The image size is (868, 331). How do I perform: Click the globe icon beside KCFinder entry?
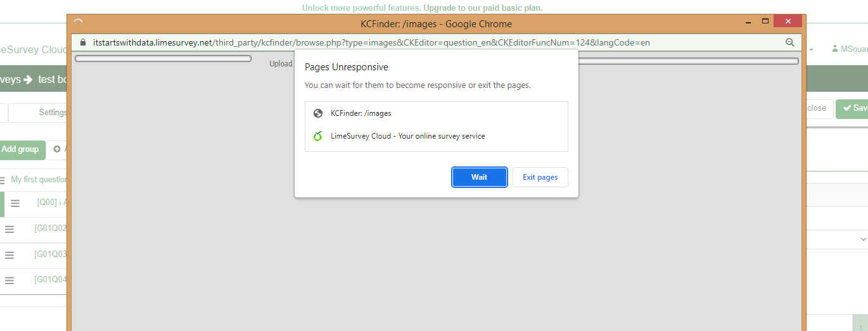(x=318, y=113)
